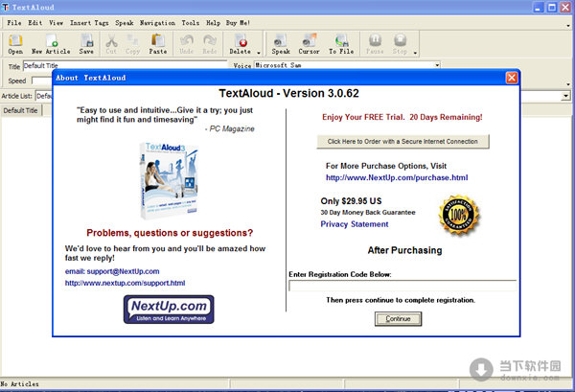Click the Copy toolbar icon

point(133,44)
